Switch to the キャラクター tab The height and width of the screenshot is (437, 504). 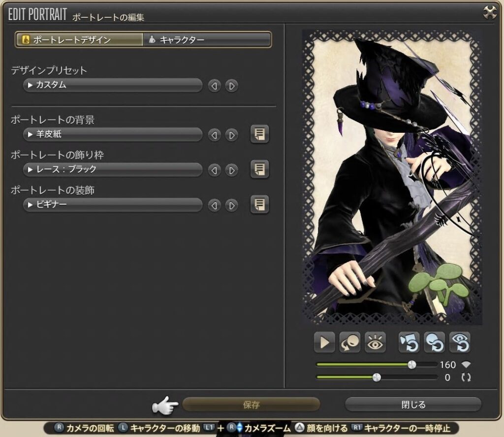pyautogui.click(x=207, y=40)
